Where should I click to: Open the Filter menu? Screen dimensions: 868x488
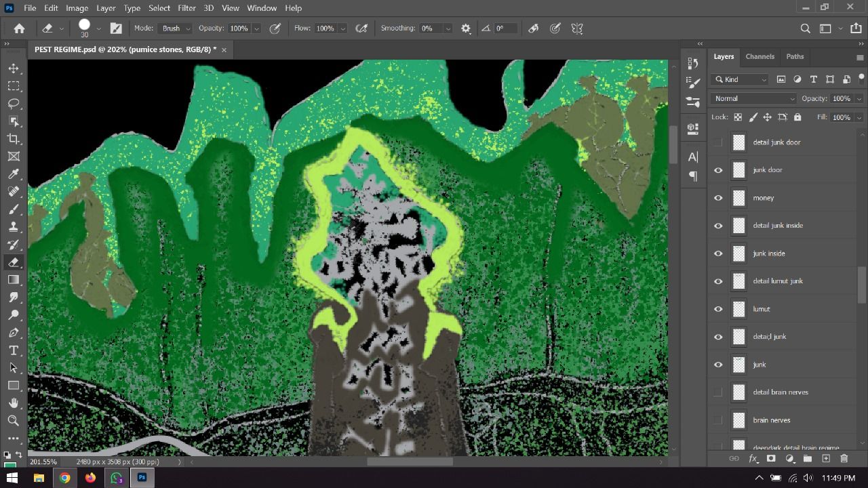pyautogui.click(x=186, y=8)
